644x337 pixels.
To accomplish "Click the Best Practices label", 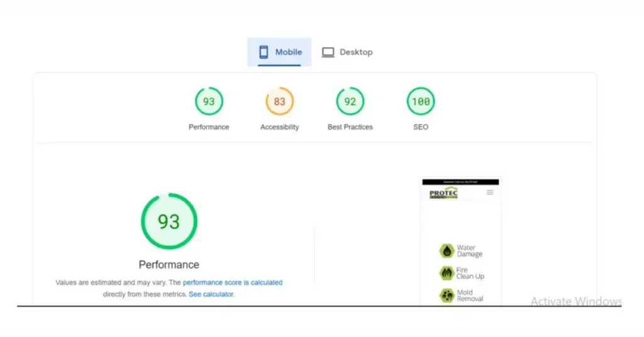I will coord(350,127).
